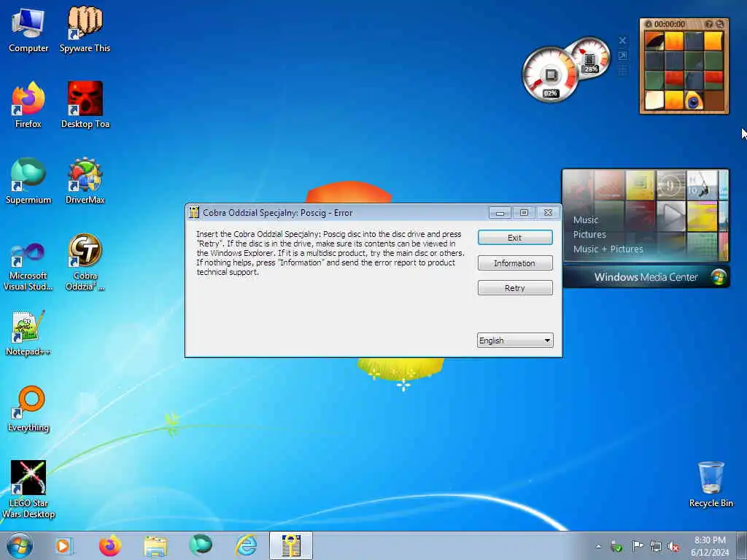Select Pictures in the Media Center gadget
The width and height of the screenshot is (747, 560).
tap(589, 235)
